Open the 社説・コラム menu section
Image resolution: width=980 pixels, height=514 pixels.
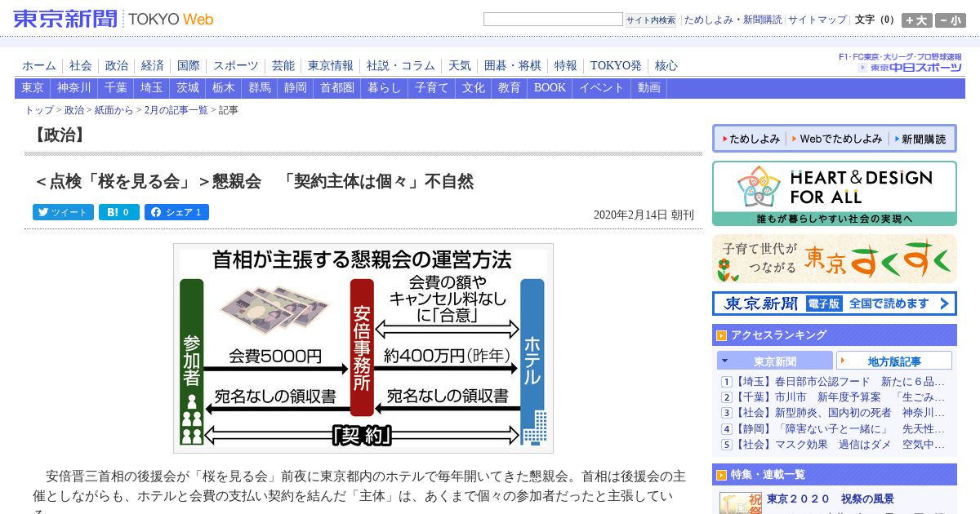[401, 66]
